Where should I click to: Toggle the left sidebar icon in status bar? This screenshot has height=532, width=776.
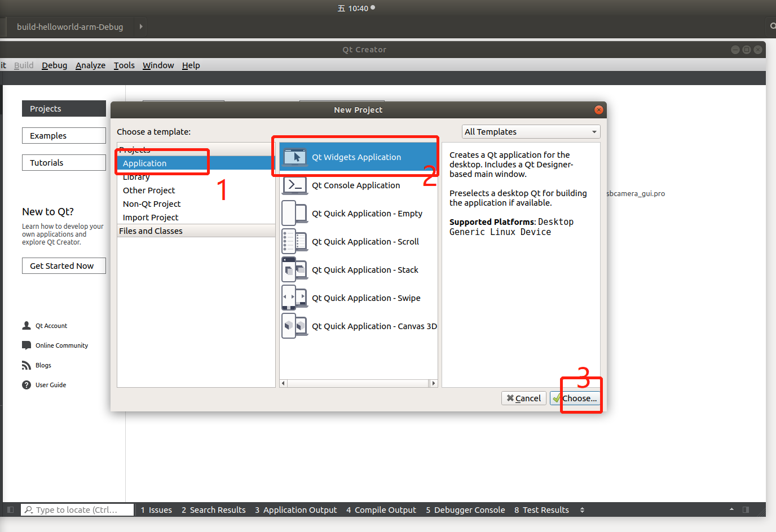pos(10,510)
